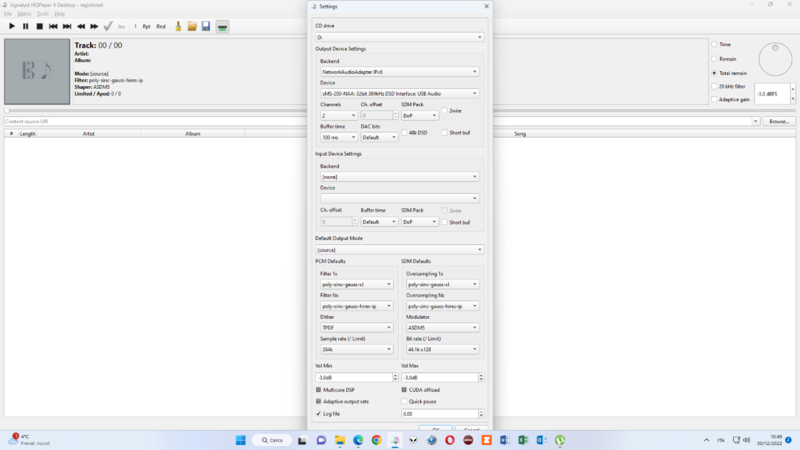The width and height of the screenshot is (800, 450).
Task: Open the Tools menu
Action: 43,14
